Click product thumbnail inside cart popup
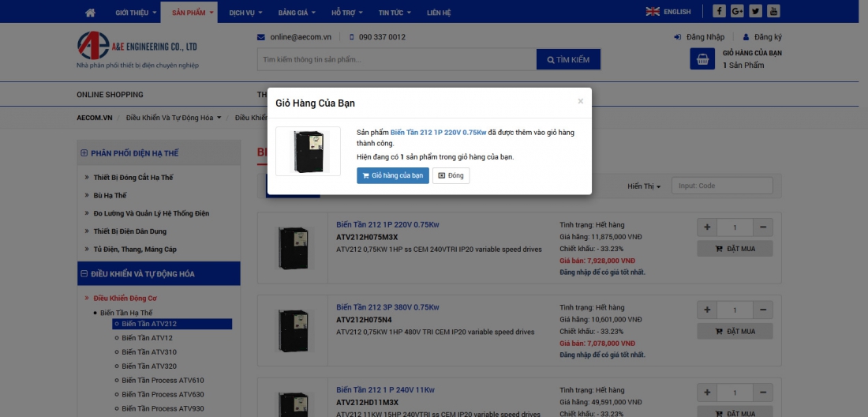The height and width of the screenshot is (417, 868). (x=309, y=151)
